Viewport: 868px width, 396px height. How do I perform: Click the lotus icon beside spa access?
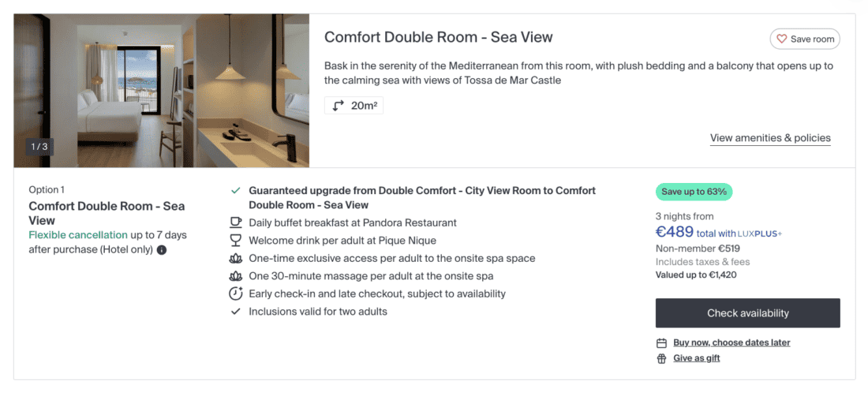(x=235, y=258)
